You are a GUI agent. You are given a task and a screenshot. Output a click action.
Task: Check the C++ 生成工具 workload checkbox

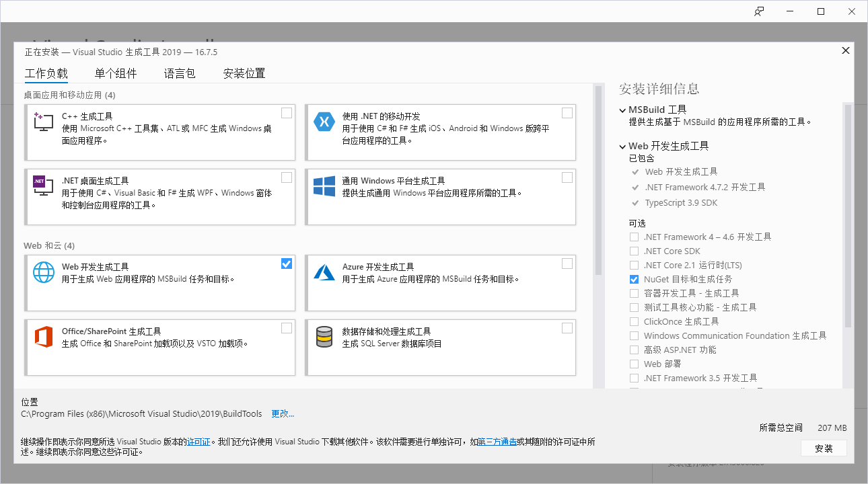(287, 113)
